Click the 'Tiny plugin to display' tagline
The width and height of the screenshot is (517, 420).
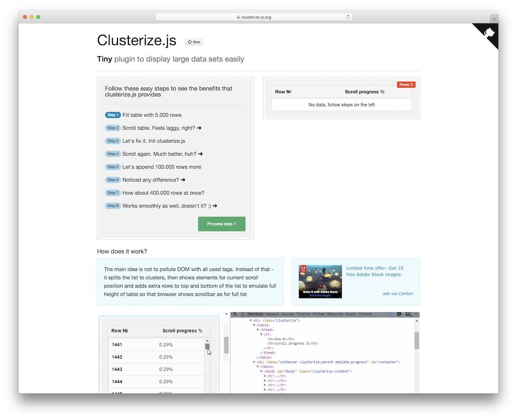pos(171,59)
